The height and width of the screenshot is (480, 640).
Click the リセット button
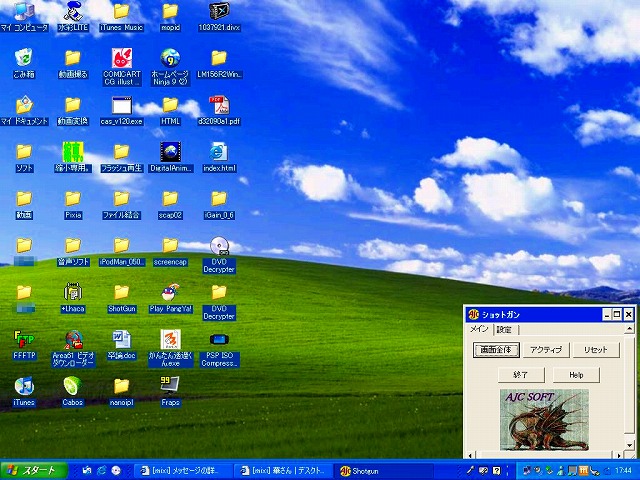[x=596, y=350]
